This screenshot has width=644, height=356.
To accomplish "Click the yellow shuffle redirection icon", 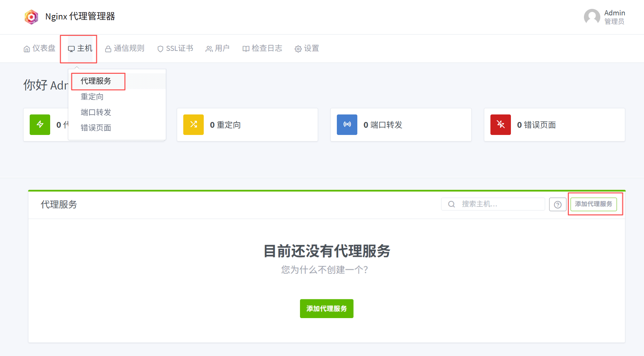I will [194, 125].
